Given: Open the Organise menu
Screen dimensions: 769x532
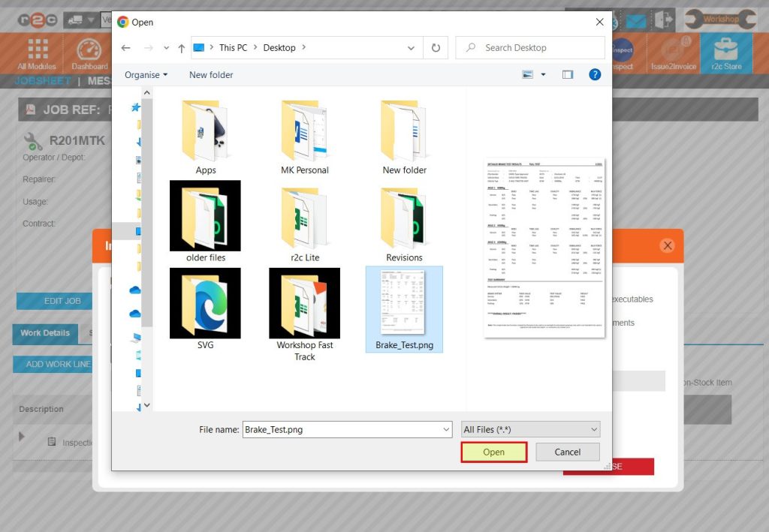Looking at the screenshot, I should [x=145, y=74].
